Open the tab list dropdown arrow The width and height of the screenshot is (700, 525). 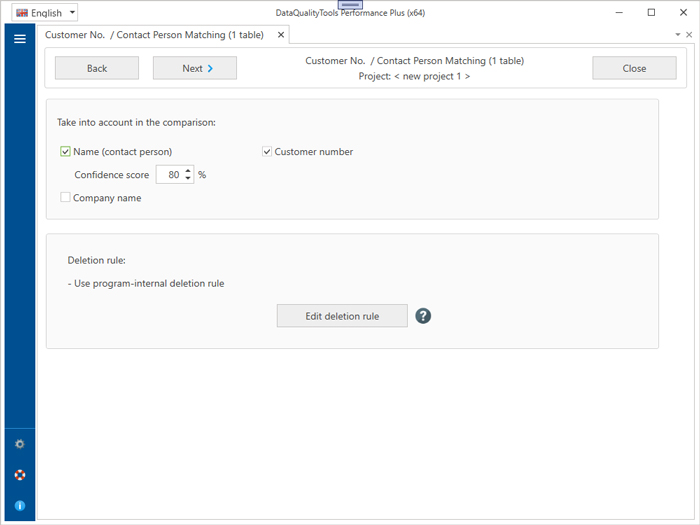click(677, 35)
